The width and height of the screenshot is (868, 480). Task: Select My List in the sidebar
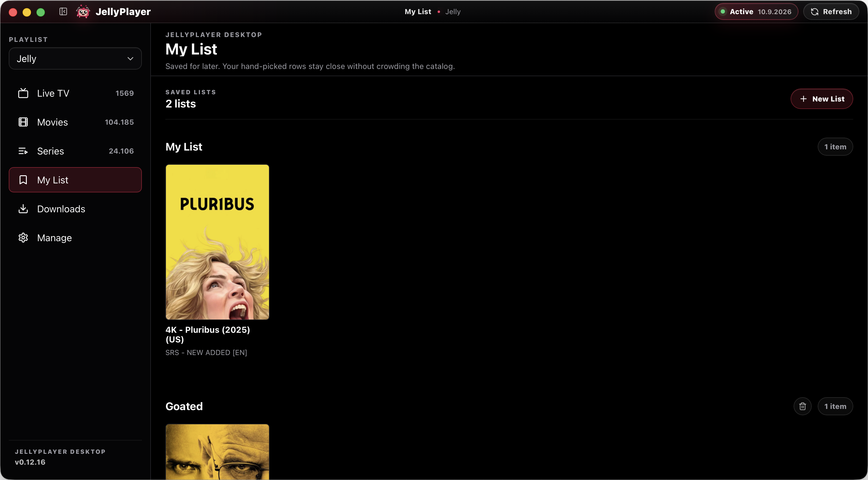(x=75, y=180)
